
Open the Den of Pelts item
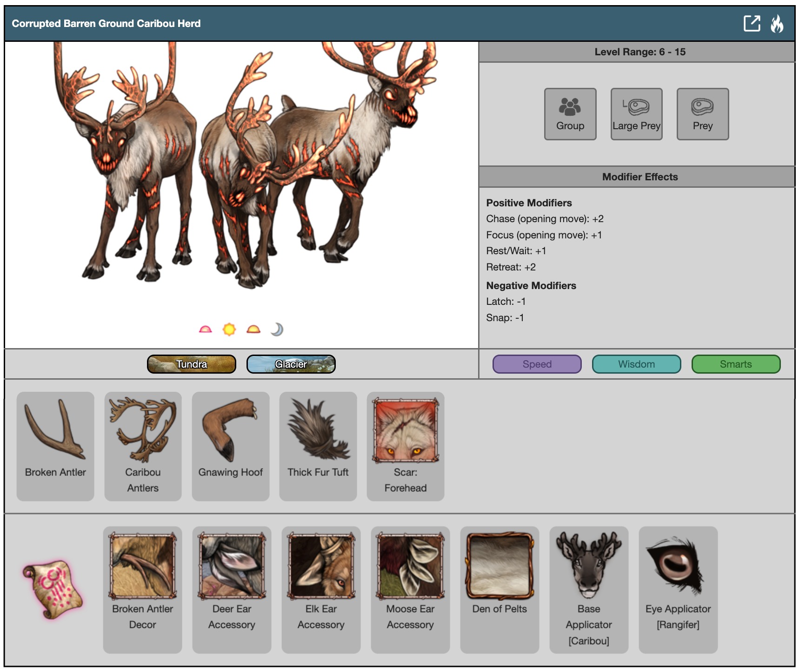pos(499,589)
